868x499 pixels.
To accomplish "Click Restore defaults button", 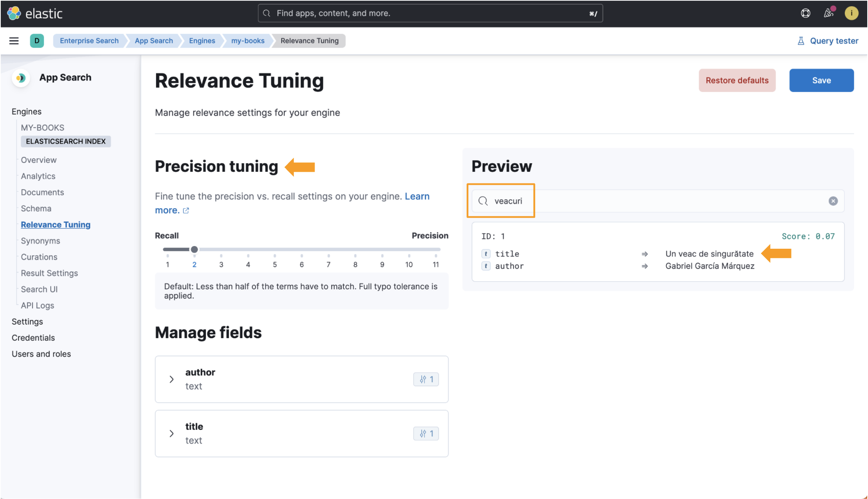I will tap(737, 80).
